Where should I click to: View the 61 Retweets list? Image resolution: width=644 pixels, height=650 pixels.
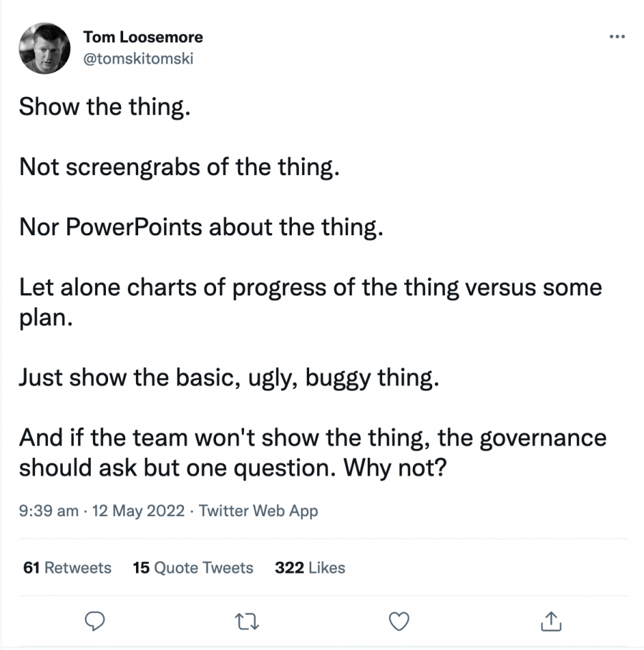tap(67, 568)
